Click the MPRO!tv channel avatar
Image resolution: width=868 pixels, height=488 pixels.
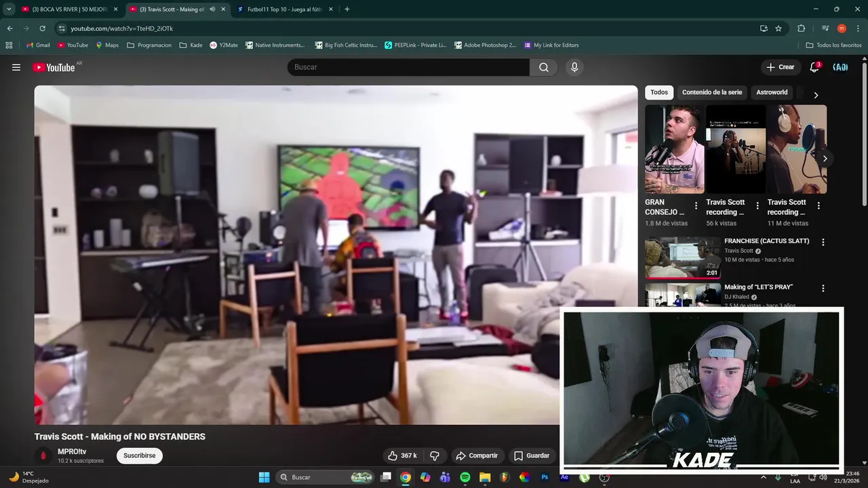(43, 455)
